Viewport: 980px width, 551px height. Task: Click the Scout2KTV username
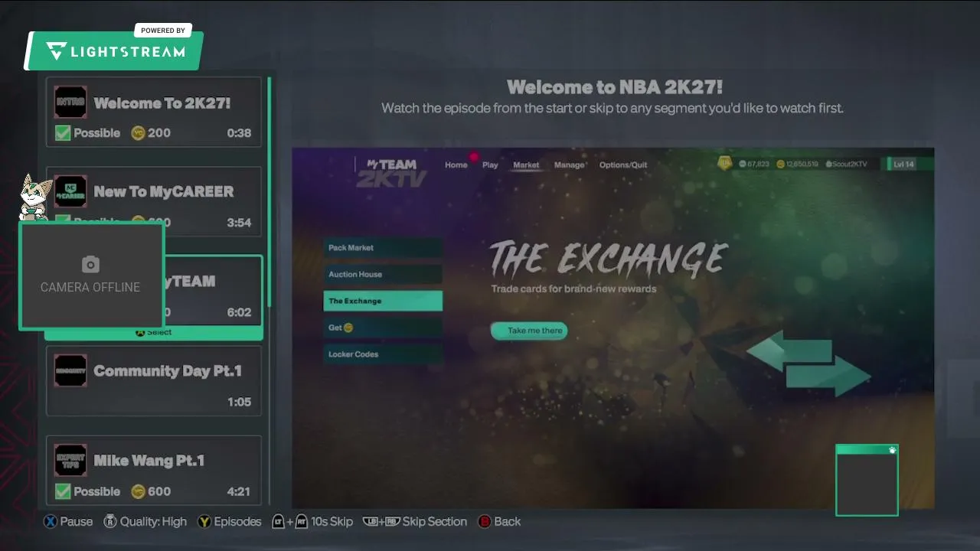click(847, 165)
